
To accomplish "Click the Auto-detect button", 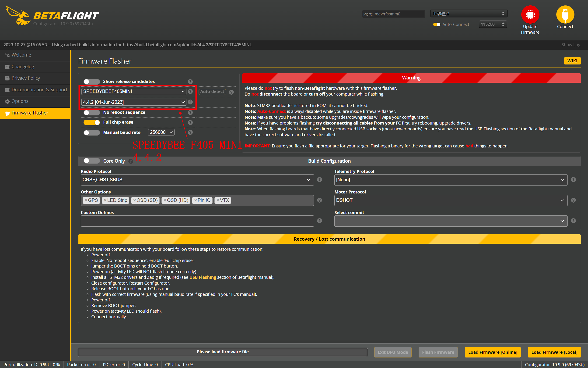I will tap(212, 92).
